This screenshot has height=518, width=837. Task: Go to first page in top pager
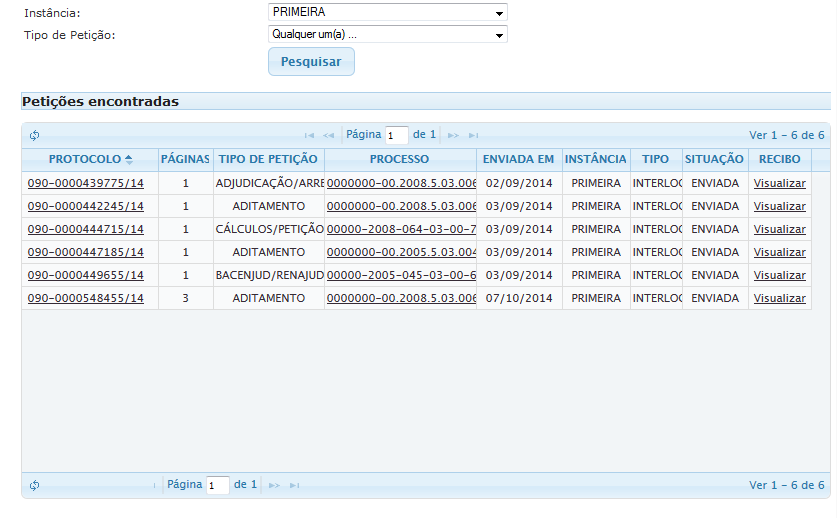[x=309, y=136]
